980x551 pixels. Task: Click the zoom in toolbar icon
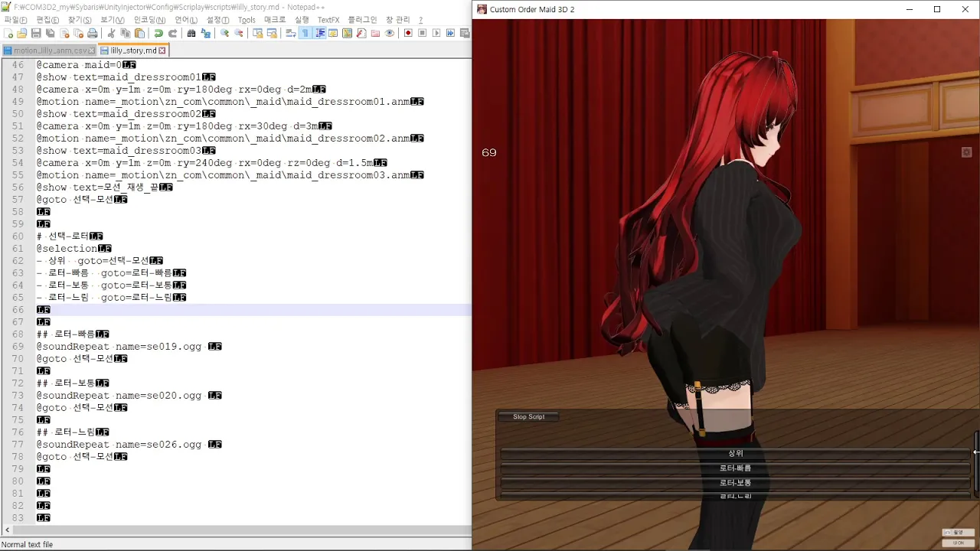tap(224, 33)
